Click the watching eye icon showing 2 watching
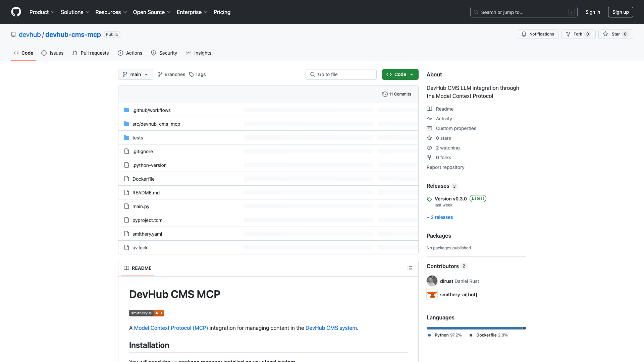644x362 pixels. pyautogui.click(x=429, y=148)
